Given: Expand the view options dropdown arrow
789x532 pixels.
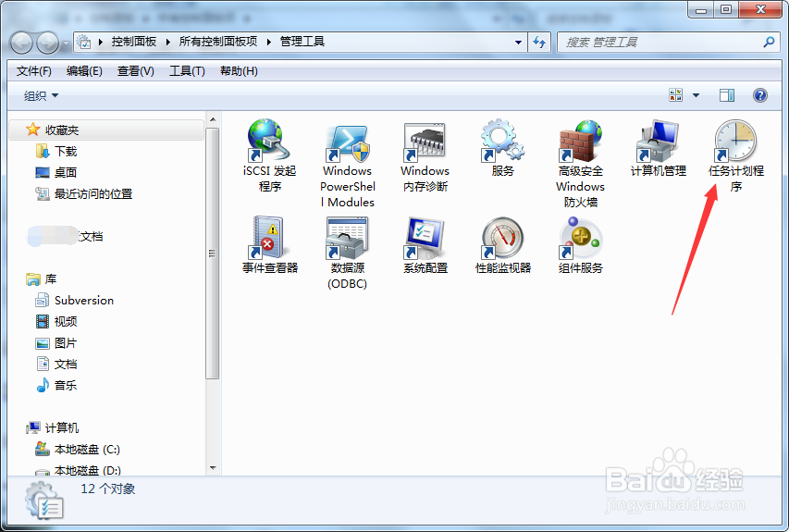Looking at the screenshot, I should tap(696, 95).
